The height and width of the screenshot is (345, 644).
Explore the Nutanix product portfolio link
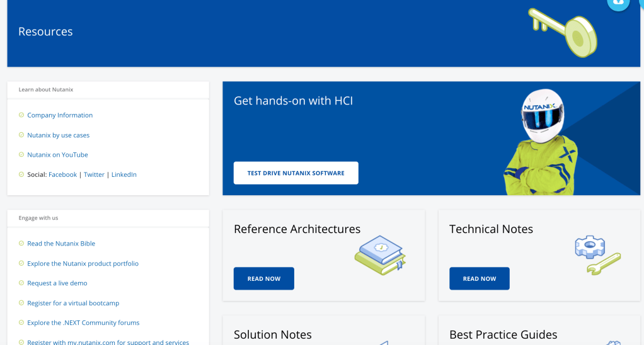click(x=83, y=264)
